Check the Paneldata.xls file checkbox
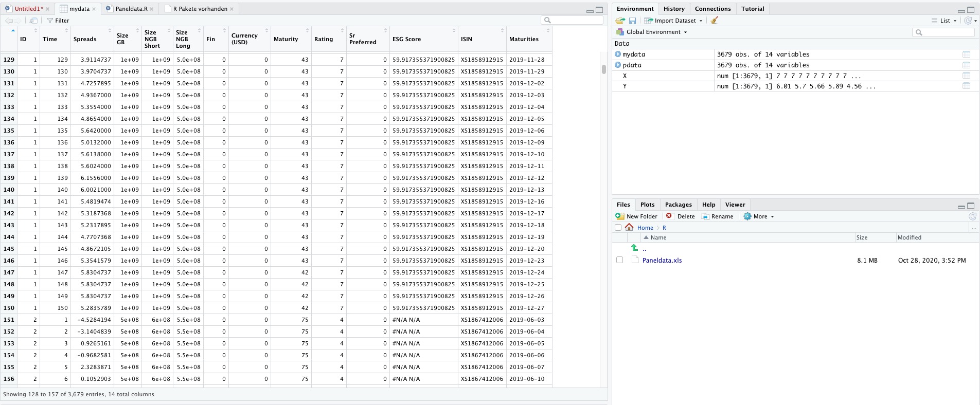The image size is (980, 405). click(619, 260)
